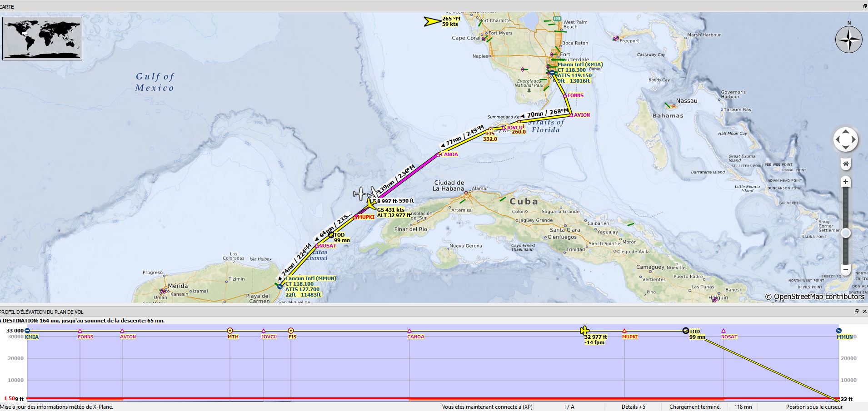Float the Carte map dock window
Image resolution: width=868 pixels, height=411 pixels.
click(864, 6)
